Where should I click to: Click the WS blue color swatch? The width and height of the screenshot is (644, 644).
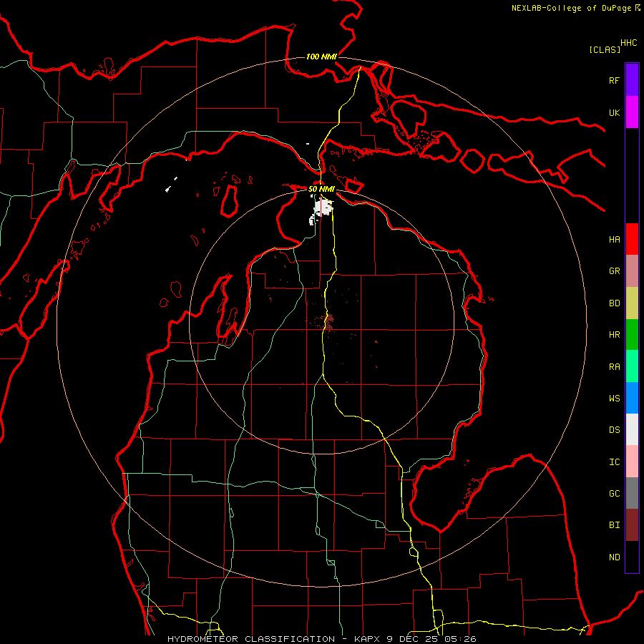click(x=632, y=398)
